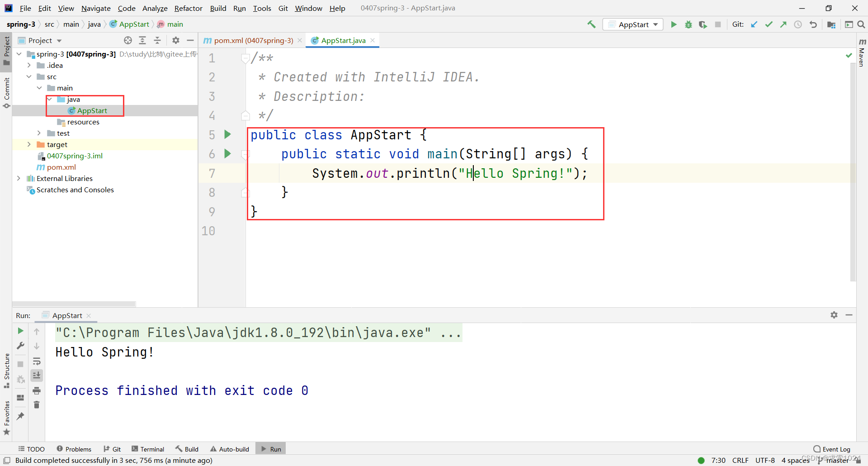Viewport: 868px width, 466px height.
Task: Click the pin tab icon in Run panel
Action: 20,416
